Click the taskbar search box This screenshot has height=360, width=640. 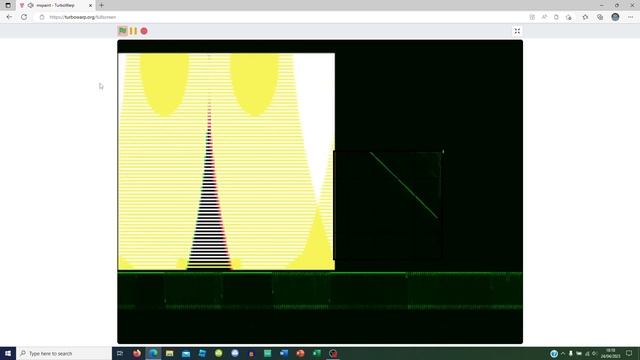(64, 353)
